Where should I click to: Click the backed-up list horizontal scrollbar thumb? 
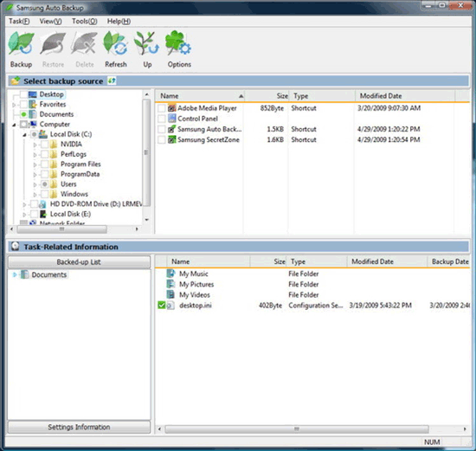(297, 429)
